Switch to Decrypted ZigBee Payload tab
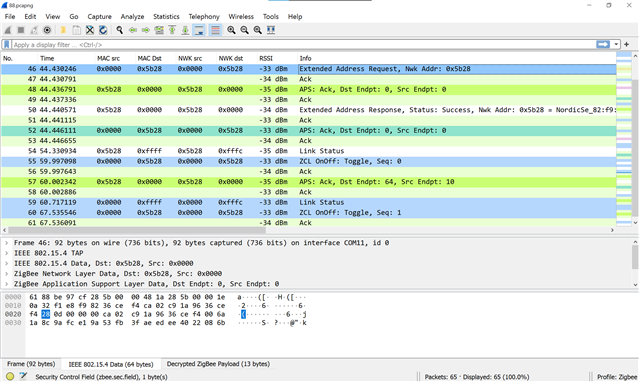 tap(218, 364)
